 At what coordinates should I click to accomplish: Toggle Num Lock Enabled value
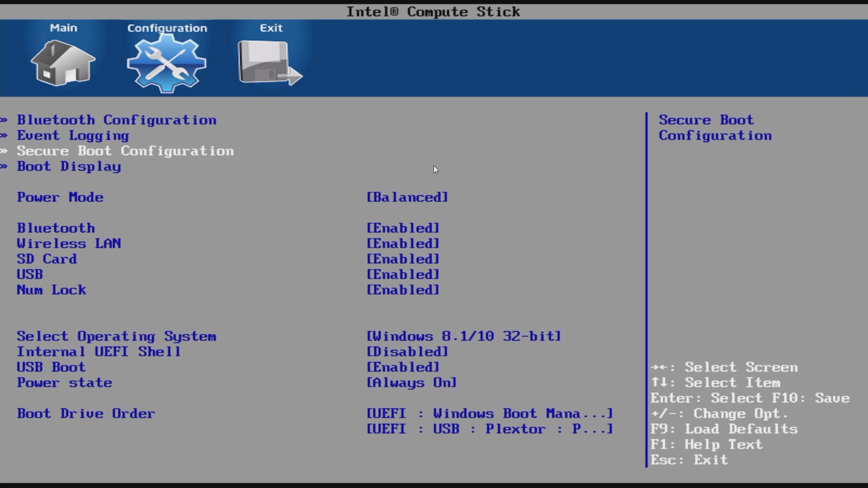403,290
